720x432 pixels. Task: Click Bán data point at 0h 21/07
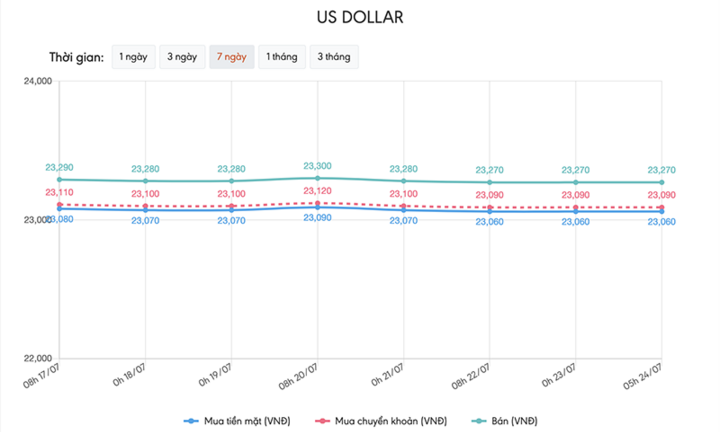[404, 181]
